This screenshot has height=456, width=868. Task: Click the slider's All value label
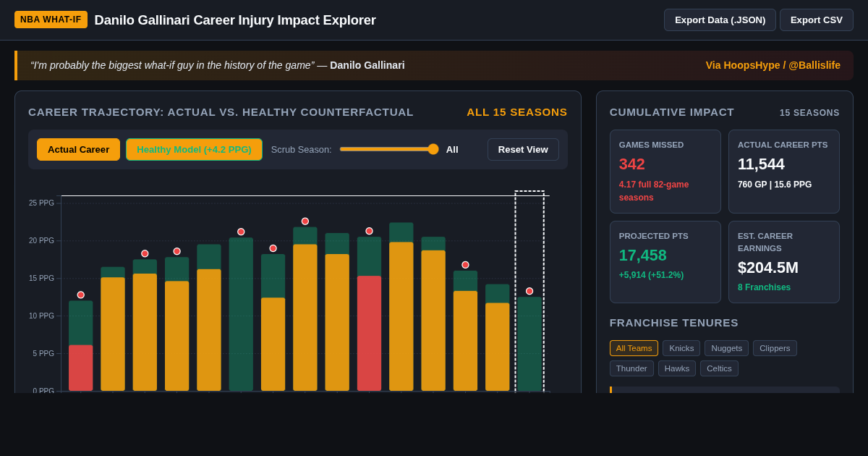coord(452,150)
